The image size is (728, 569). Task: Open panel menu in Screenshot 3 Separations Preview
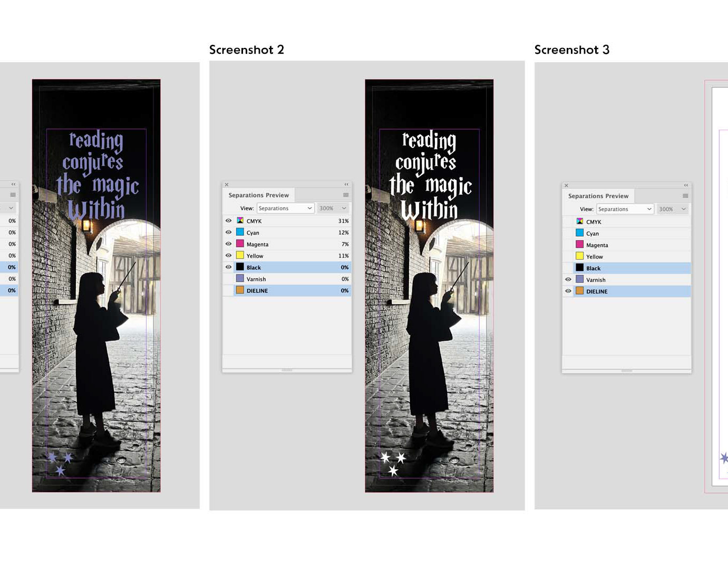pos(685,196)
